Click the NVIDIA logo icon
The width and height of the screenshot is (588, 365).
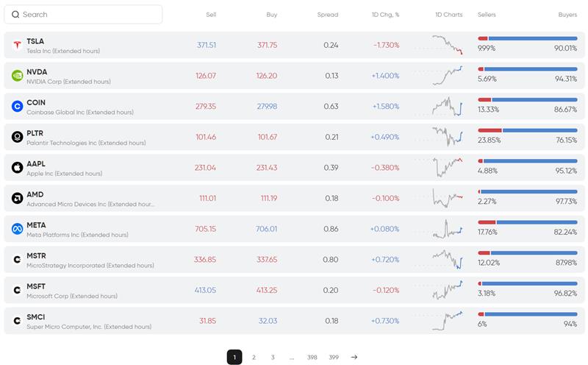click(x=17, y=76)
